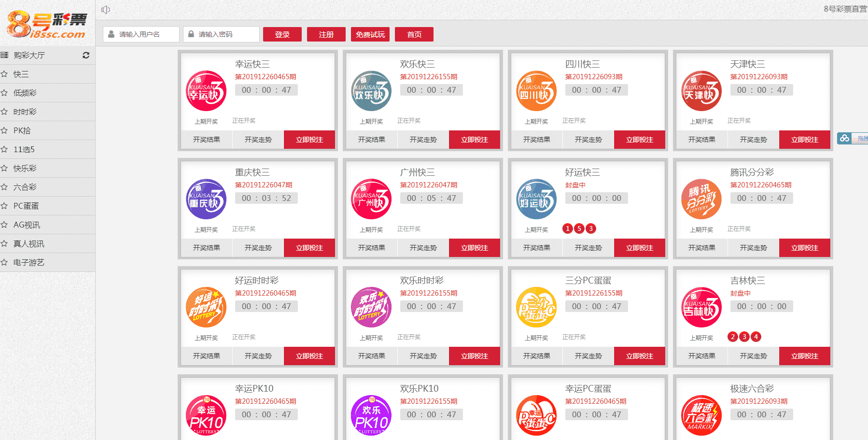Click the 极速六合彩 red logo
The width and height of the screenshot is (868, 440).
[701, 415]
